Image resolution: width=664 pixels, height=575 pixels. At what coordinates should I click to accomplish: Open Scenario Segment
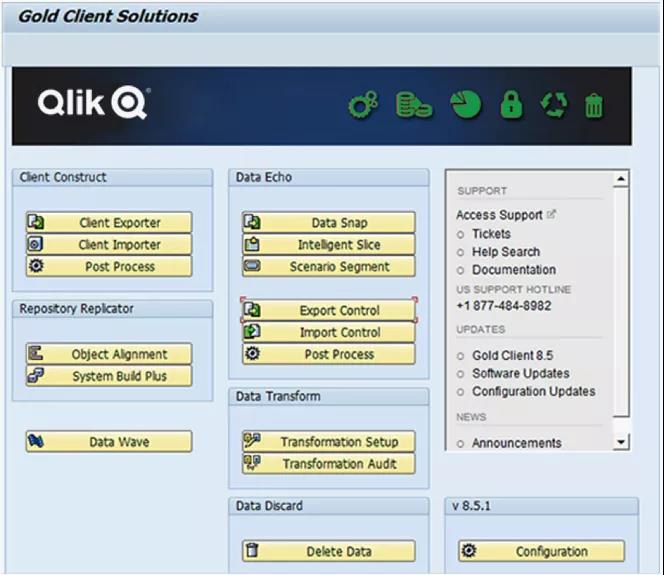[329, 266]
